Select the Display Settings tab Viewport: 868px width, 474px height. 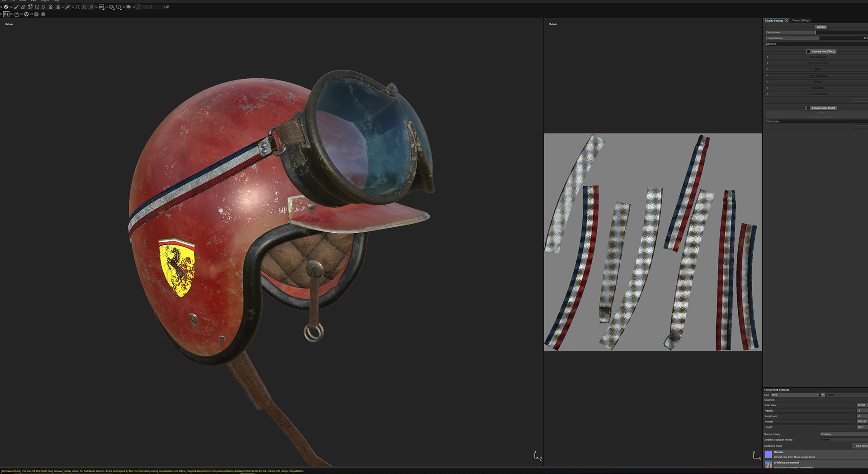click(774, 20)
